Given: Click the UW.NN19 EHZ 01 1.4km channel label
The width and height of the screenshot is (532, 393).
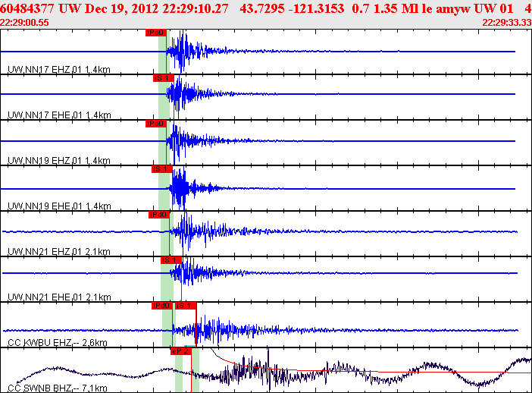Looking at the screenshot, I should [59, 161].
